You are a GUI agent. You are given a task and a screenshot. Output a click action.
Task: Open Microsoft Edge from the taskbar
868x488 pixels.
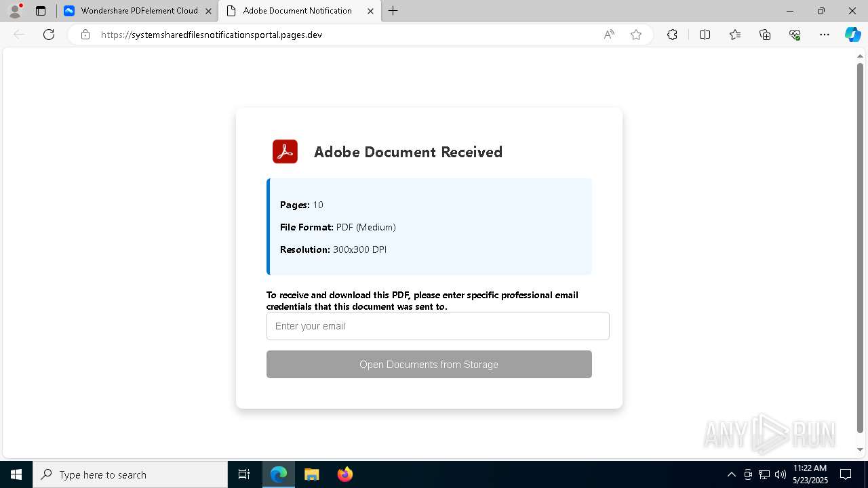pos(279,474)
